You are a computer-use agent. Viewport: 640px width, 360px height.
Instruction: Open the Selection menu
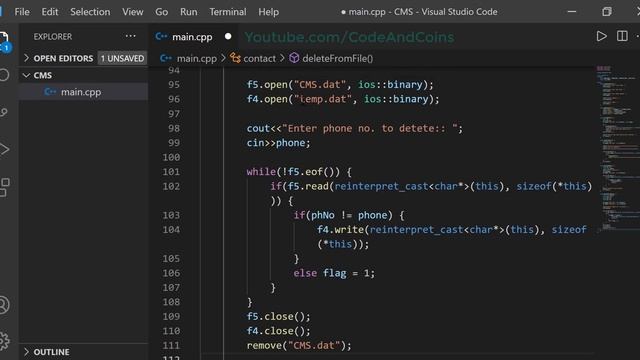90,12
